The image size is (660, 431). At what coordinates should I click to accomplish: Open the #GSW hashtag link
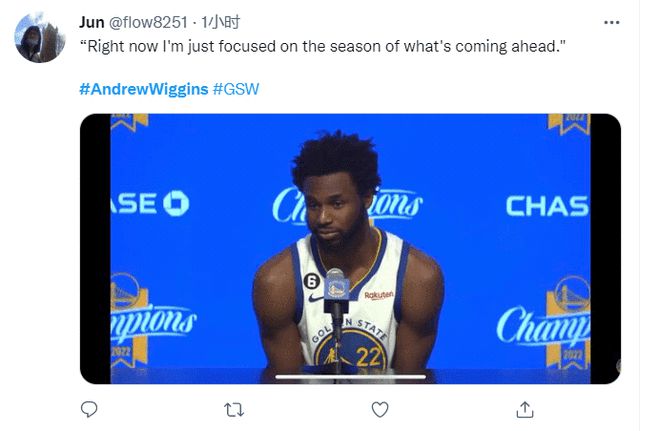click(x=237, y=89)
